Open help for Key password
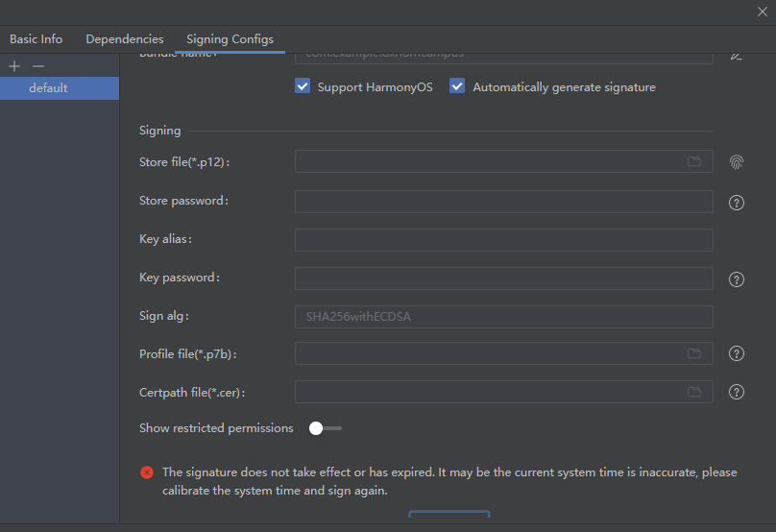 [x=737, y=279]
